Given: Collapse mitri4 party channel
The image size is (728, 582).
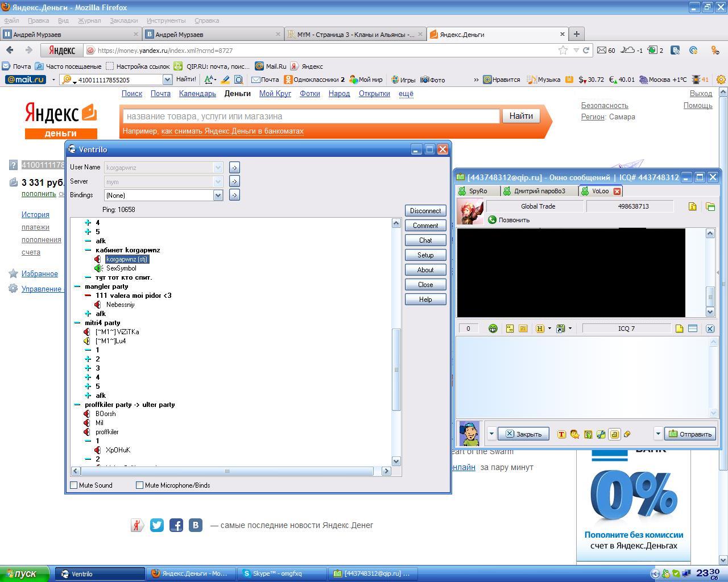Looking at the screenshot, I should point(77,323).
